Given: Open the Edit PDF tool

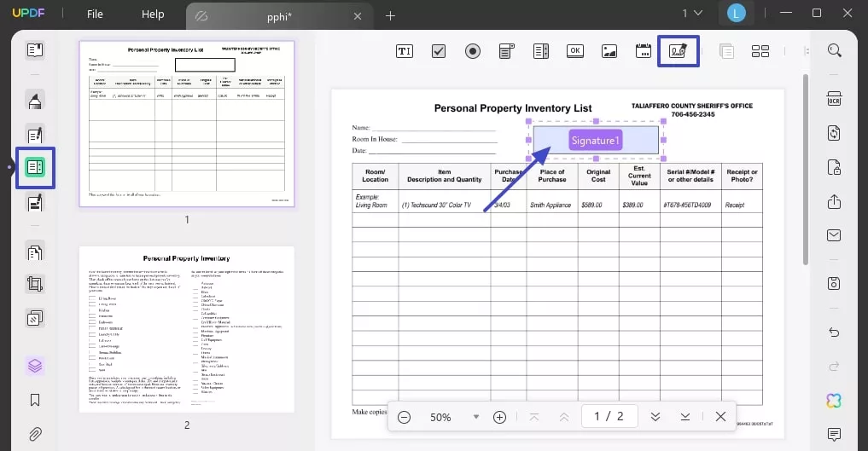Looking at the screenshot, I should click(x=35, y=135).
